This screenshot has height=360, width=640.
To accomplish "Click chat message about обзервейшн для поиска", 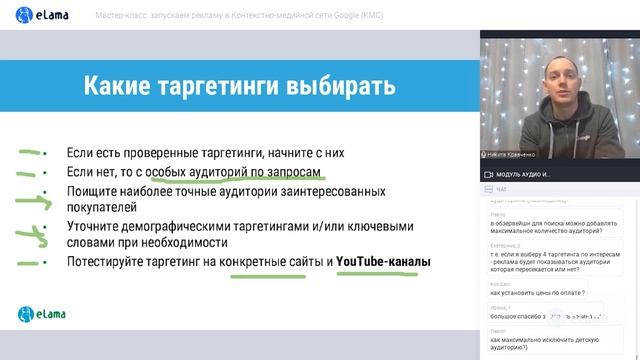I will click(555, 223).
